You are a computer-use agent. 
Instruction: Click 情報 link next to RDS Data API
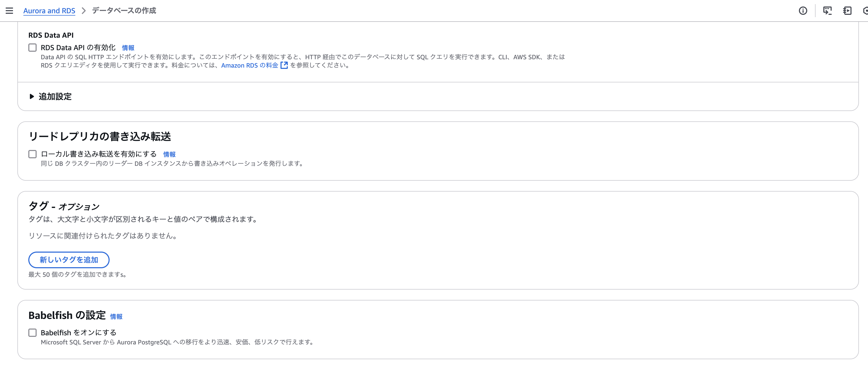pyautogui.click(x=128, y=48)
